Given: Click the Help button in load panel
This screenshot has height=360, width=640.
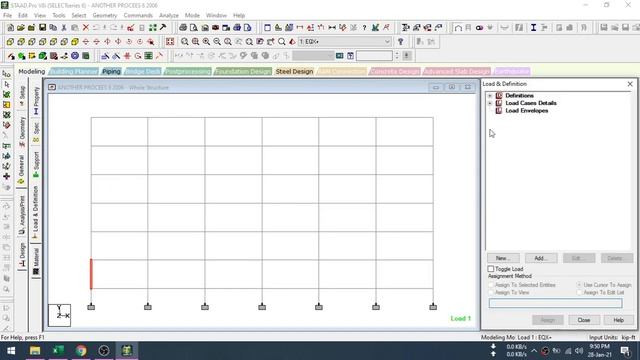Looking at the screenshot, I should (x=618, y=320).
